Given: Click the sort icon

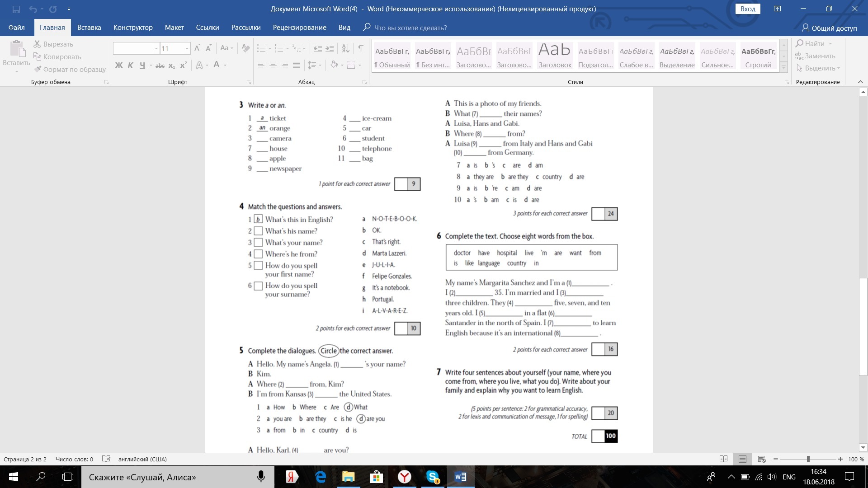Looking at the screenshot, I should pyautogui.click(x=345, y=48).
